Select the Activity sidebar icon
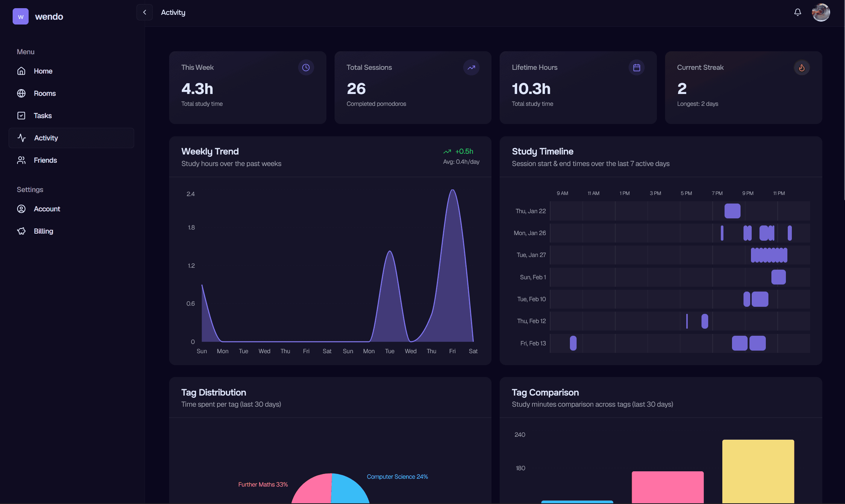The width and height of the screenshot is (845, 504). click(22, 138)
